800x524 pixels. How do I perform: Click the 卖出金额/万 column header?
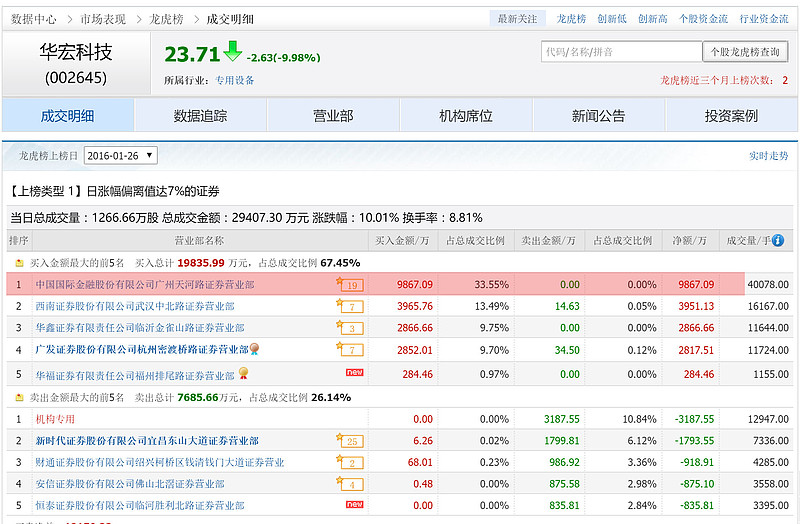548,240
